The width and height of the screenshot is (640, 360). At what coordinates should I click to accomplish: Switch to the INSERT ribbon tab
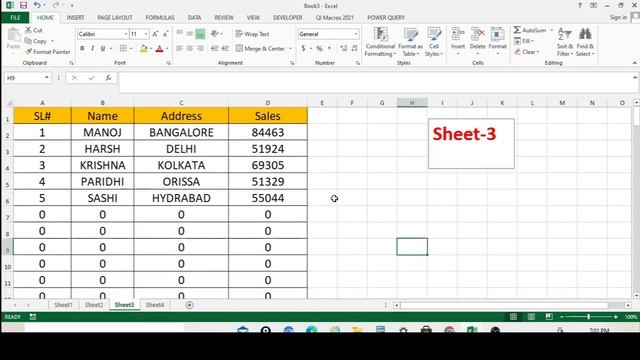76,18
